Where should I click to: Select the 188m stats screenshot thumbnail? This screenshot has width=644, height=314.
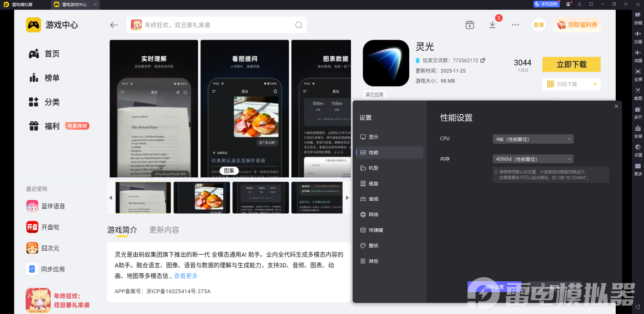point(261,198)
